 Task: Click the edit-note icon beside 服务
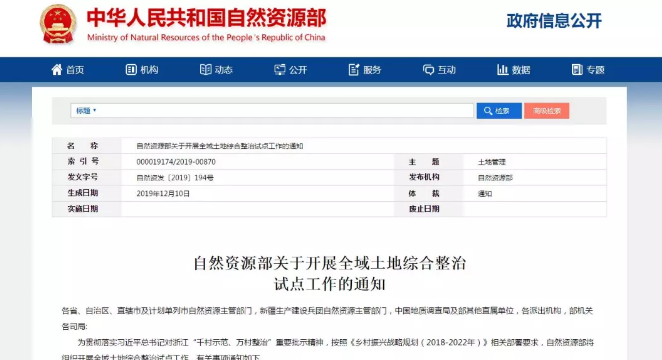pos(354,70)
